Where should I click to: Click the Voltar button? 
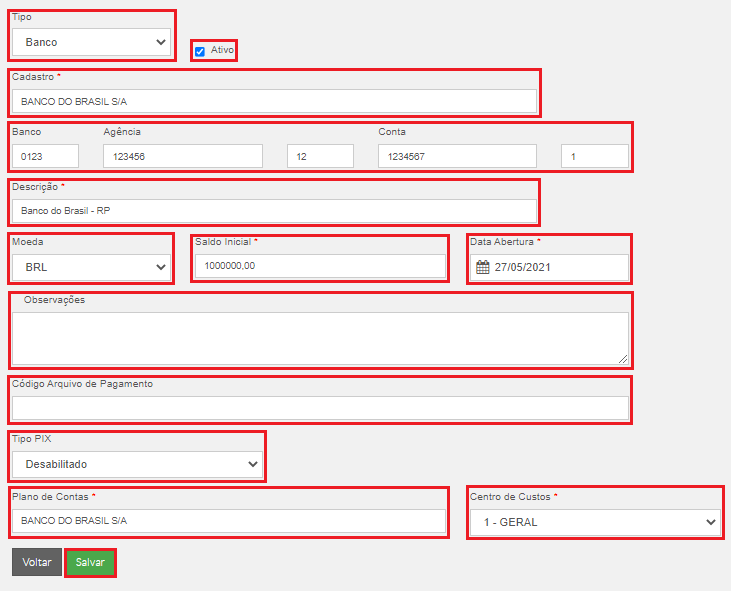[x=37, y=562]
